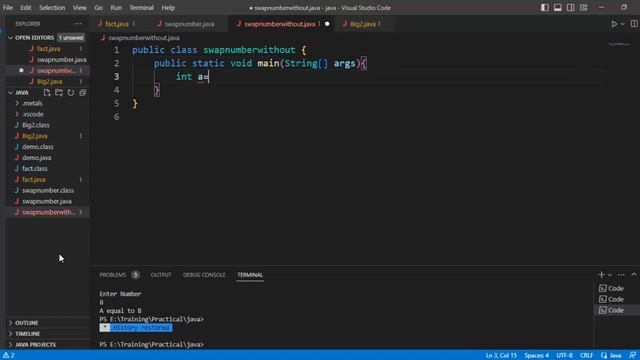640x360 pixels.
Task: Click the unsaved dot on swapnumberwithout.java tab
Action: pos(327,24)
